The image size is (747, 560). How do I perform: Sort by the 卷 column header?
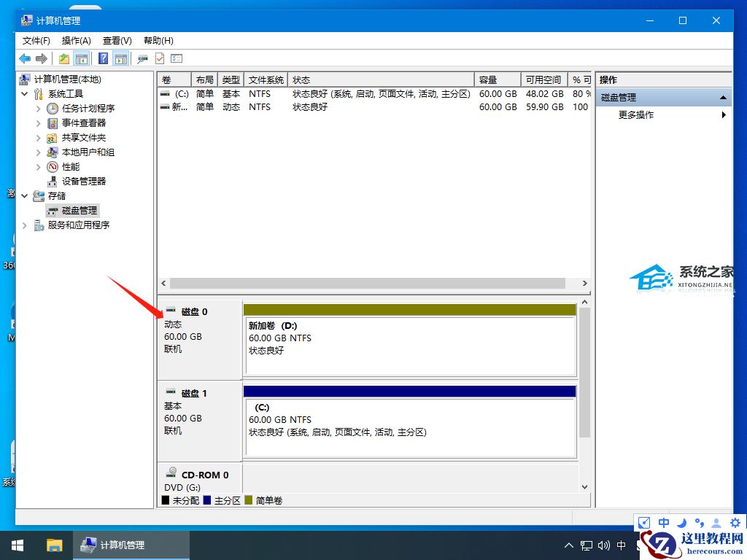174,80
